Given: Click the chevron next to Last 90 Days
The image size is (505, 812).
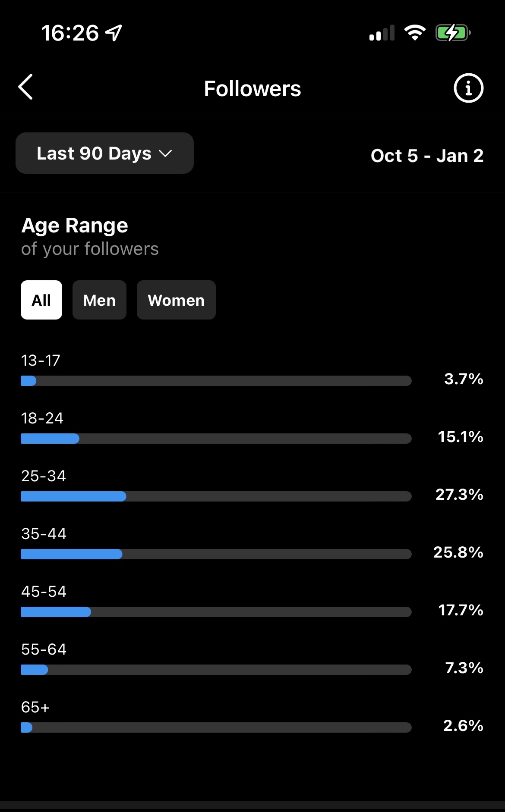Looking at the screenshot, I should [x=165, y=154].
